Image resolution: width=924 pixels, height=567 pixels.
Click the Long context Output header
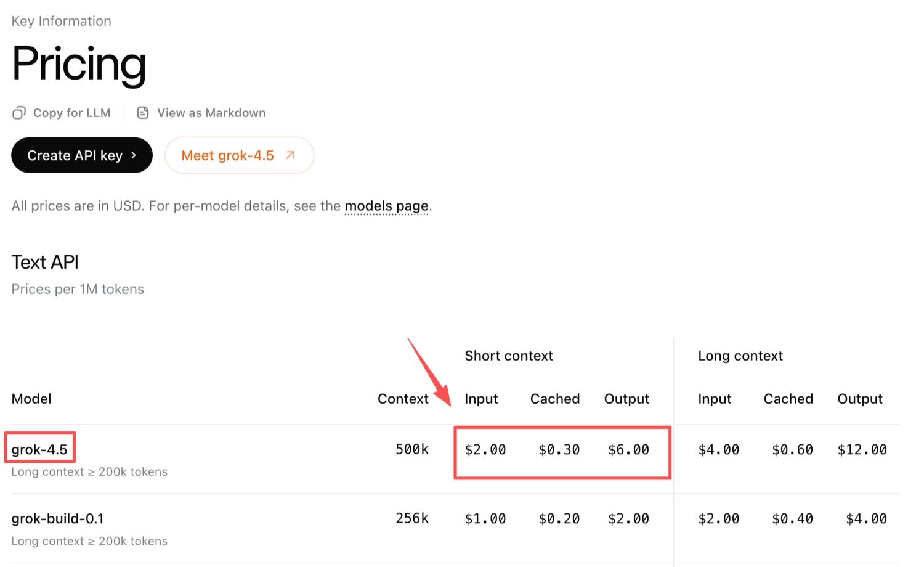point(860,399)
